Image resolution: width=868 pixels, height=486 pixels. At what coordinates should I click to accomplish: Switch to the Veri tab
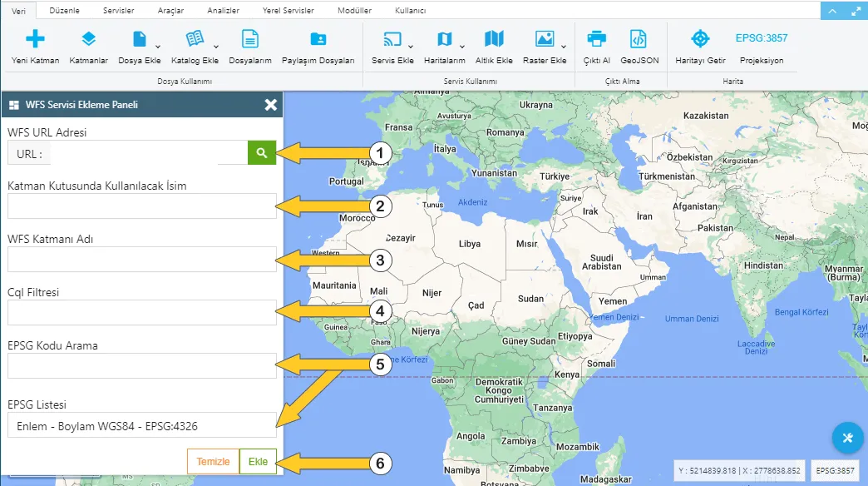tap(18, 11)
